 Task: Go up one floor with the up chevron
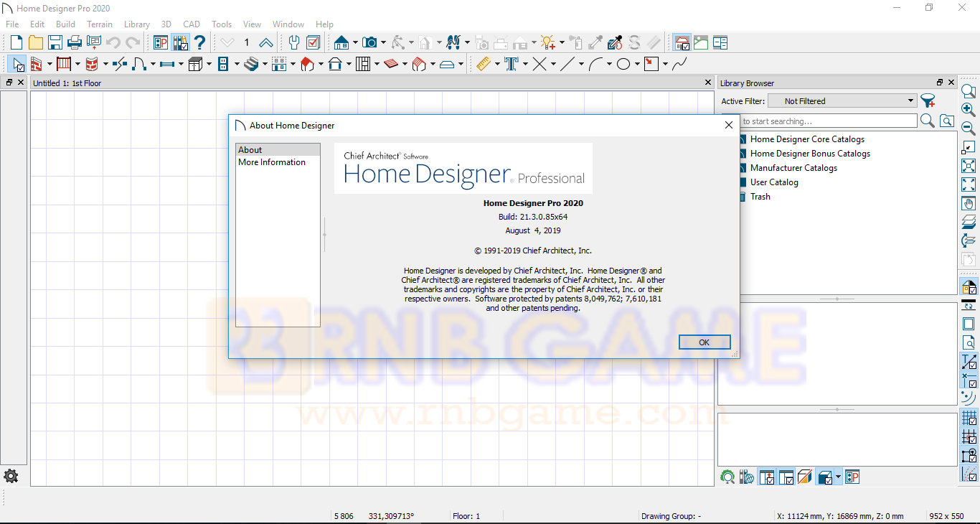(x=265, y=42)
